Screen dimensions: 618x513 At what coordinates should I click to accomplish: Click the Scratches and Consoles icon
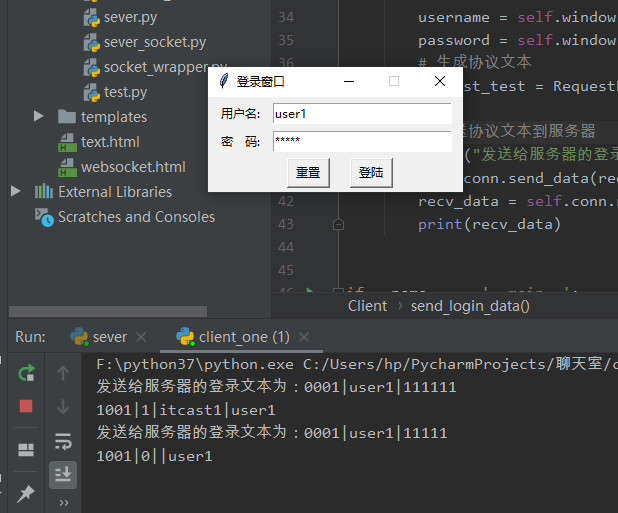45,217
